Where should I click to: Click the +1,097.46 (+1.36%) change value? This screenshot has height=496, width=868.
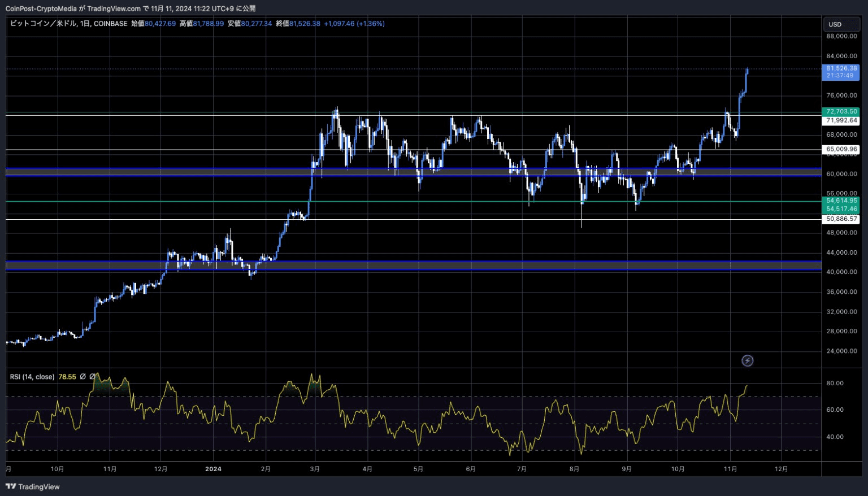coord(354,24)
